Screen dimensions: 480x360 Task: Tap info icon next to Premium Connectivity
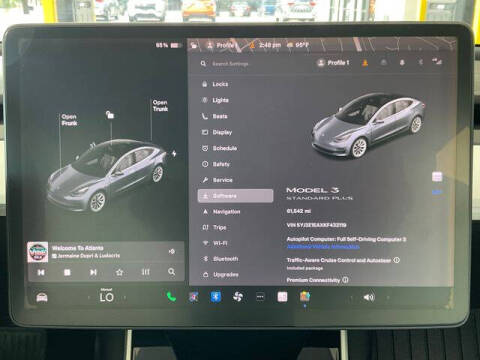point(345,280)
